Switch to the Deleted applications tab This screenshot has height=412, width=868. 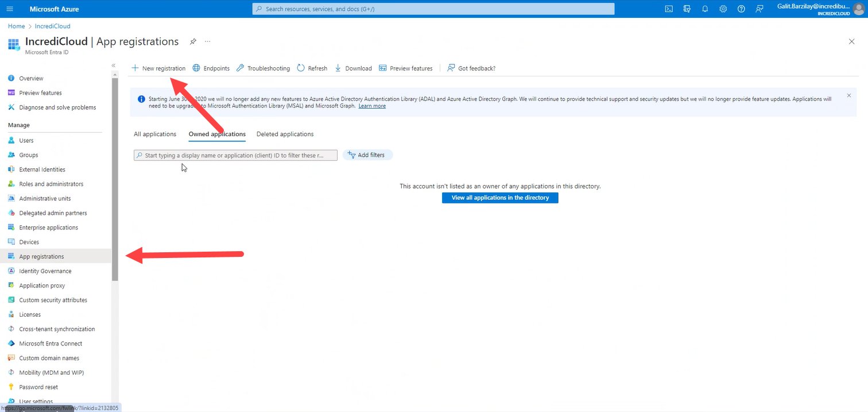[x=285, y=134]
